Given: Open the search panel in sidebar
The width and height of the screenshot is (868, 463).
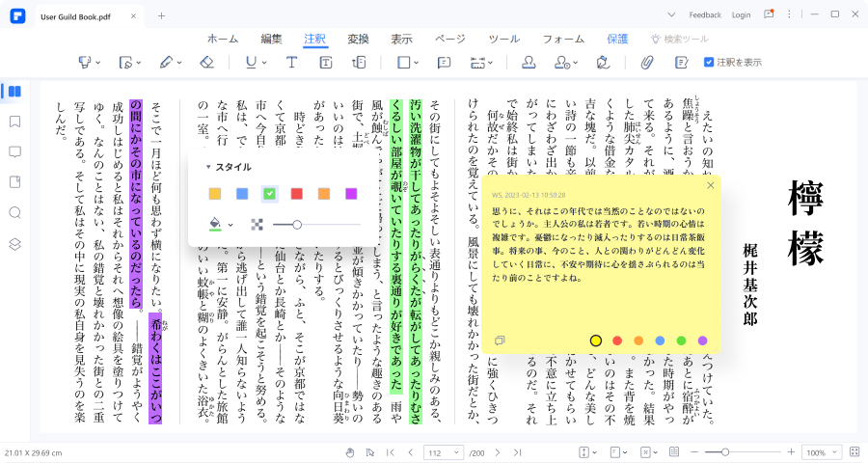Looking at the screenshot, I should 14,212.
